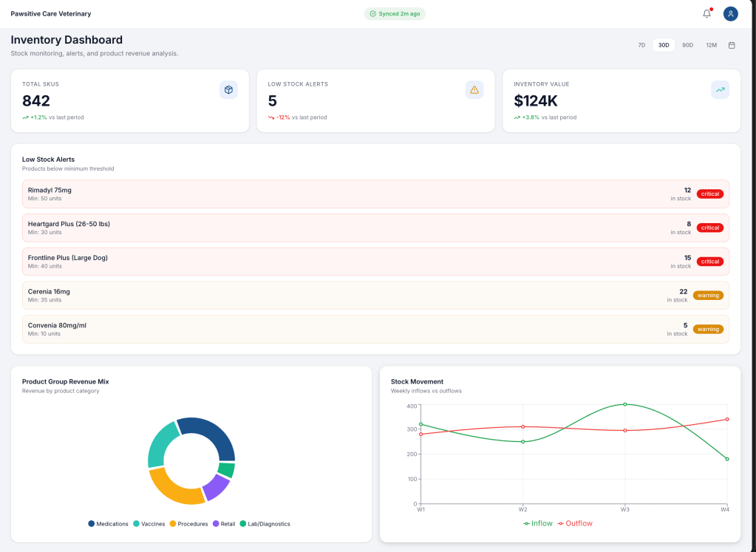Click the orange Procedures donut segment
This screenshot has width=756, height=552.
pyautogui.click(x=174, y=488)
